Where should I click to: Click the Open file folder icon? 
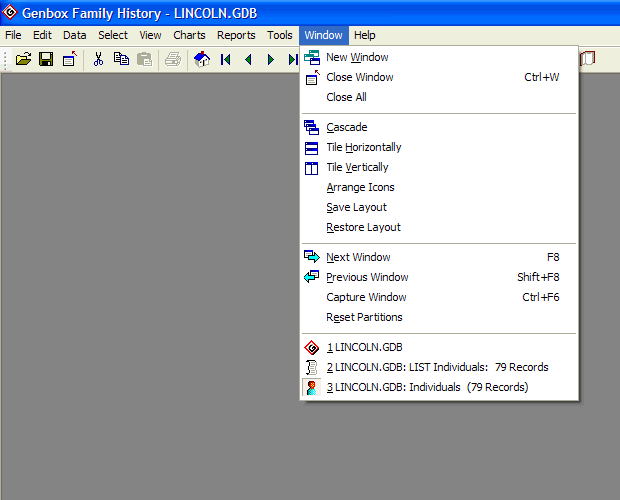coord(24,59)
